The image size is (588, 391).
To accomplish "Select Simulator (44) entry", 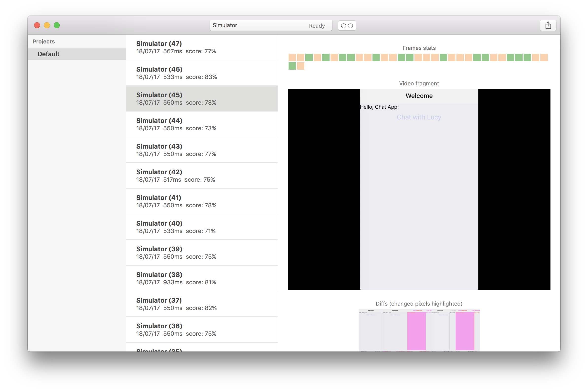I will tap(202, 124).
